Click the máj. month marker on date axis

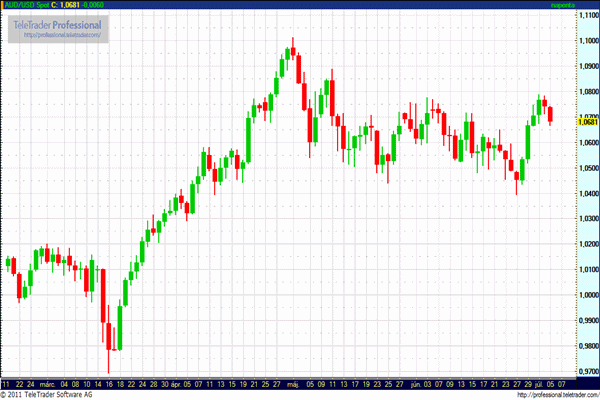[293, 383]
